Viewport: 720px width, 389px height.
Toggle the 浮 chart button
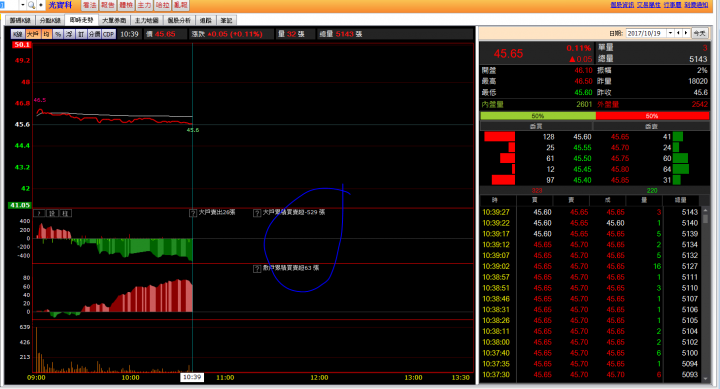tap(69, 34)
